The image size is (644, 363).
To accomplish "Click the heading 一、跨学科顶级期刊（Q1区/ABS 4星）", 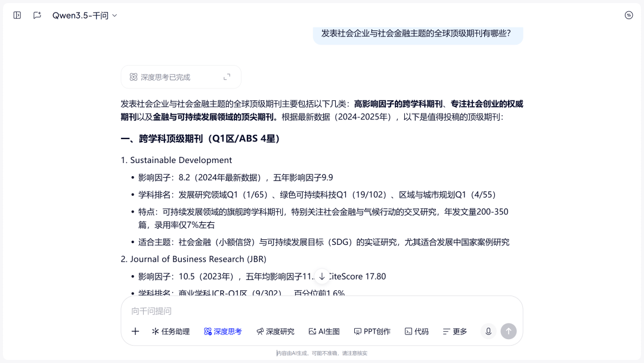I will pyautogui.click(x=200, y=139).
